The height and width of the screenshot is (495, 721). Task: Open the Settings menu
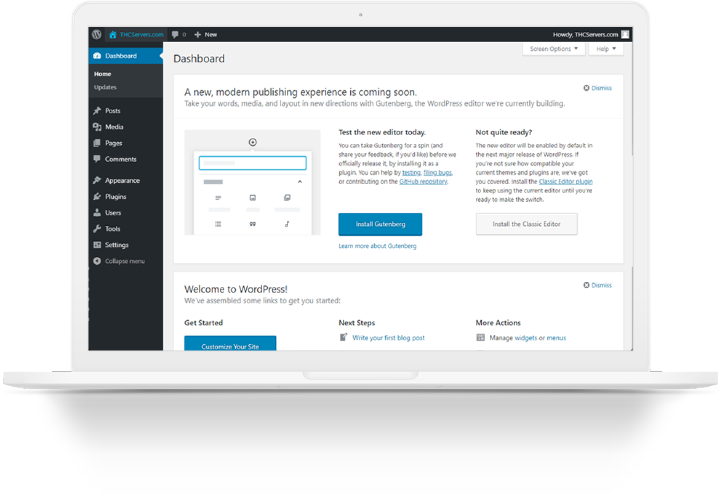click(117, 245)
